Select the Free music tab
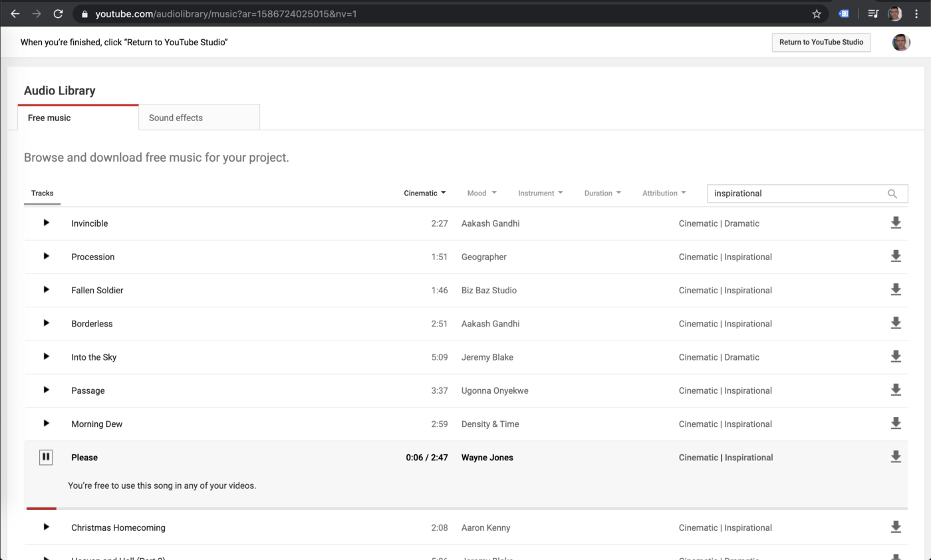Image resolution: width=931 pixels, height=560 pixels. 78,118
